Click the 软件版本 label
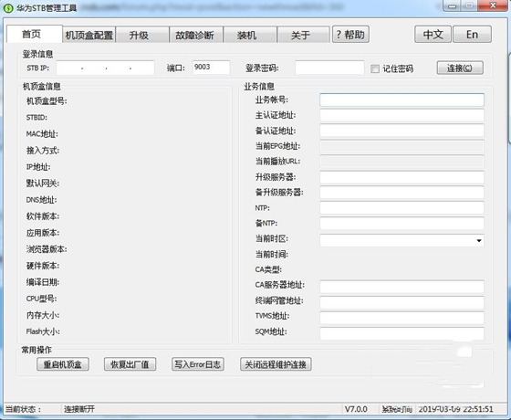The image size is (511, 420). 43,216
